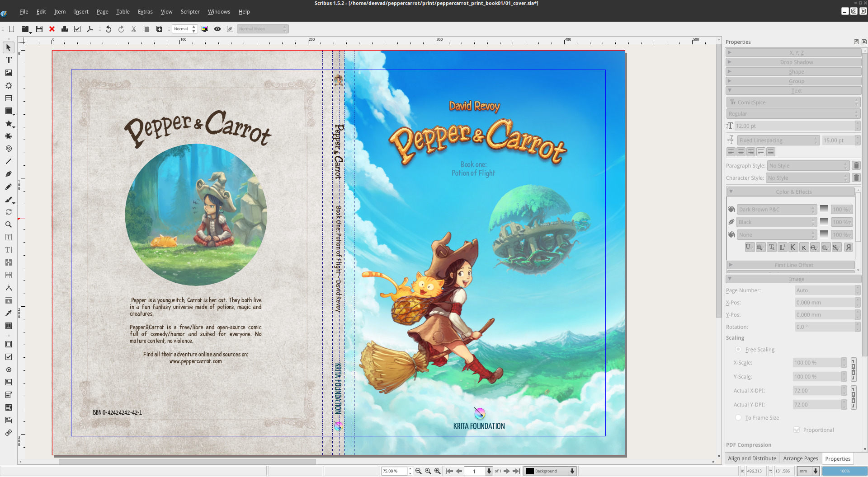Click the Redo arrow icon
Viewport: 868px width, 477px height.
pos(121,29)
